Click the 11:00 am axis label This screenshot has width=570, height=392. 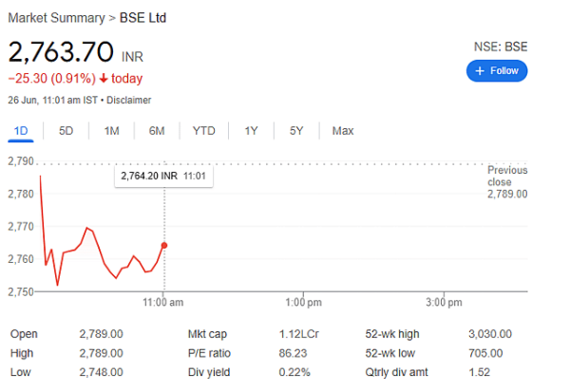click(162, 302)
